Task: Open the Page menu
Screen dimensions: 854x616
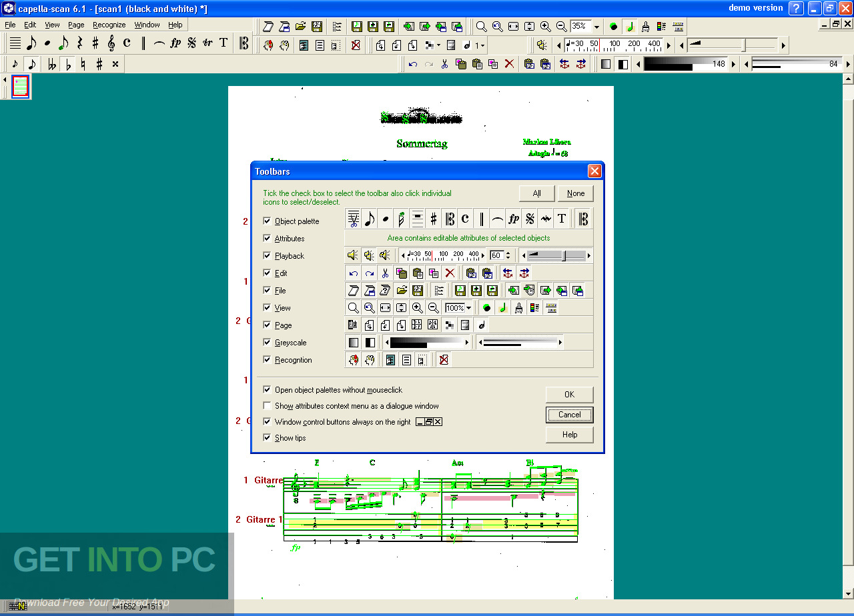Action: (76, 25)
